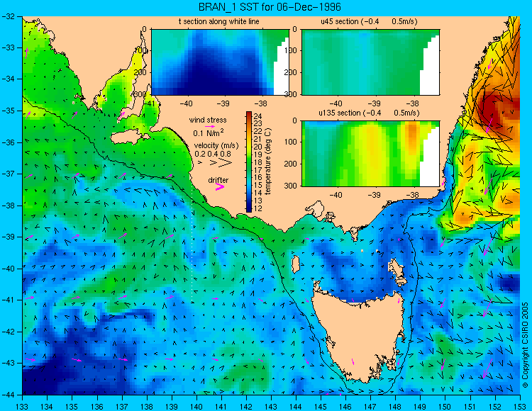Screen dimensions: 532x411
Task: Click longitude label 136 on bottom axis
Action: 97,407
